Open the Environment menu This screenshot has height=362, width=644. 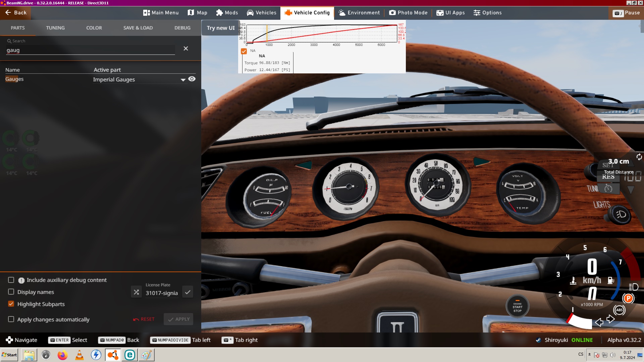(359, 13)
